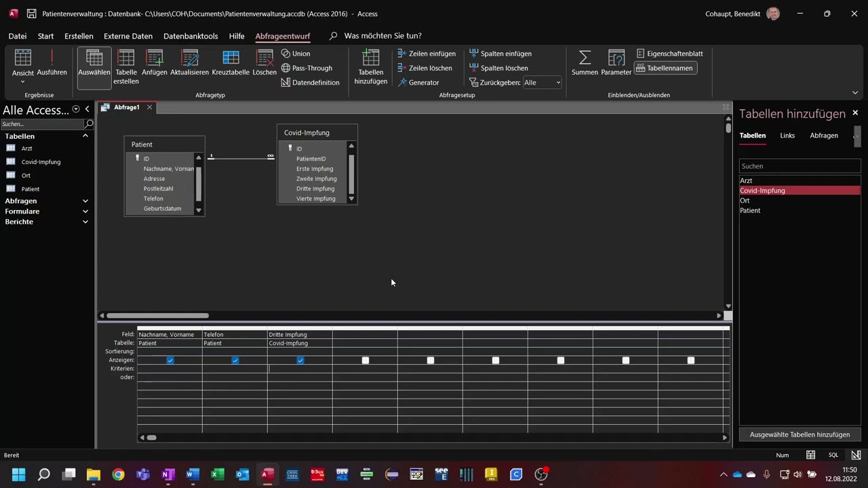
Task: Click the Kriterien cell under Dritte Impfung
Action: pyautogui.click(x=300, y=369)
